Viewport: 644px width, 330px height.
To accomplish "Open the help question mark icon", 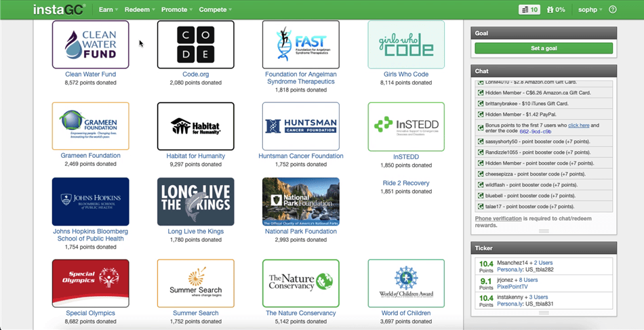I will 612,9.
